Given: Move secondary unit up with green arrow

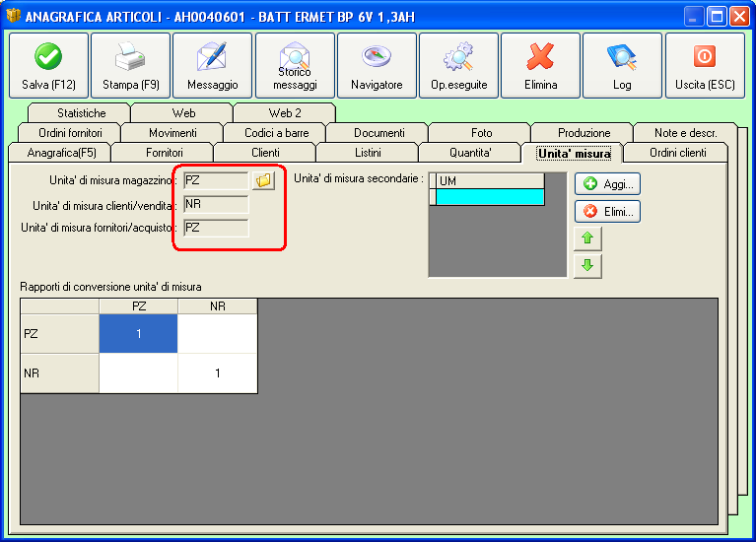Looking at the screenshot, I should tap(587, 238).
